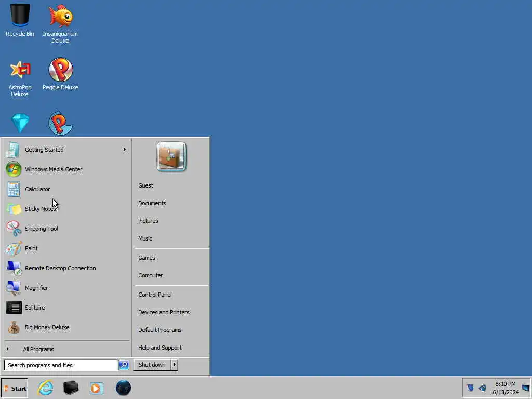Open Help and Support
Image resolution: width=532 pixels, height=399 pixels.
pyautogui.click(x=160, y=348)
